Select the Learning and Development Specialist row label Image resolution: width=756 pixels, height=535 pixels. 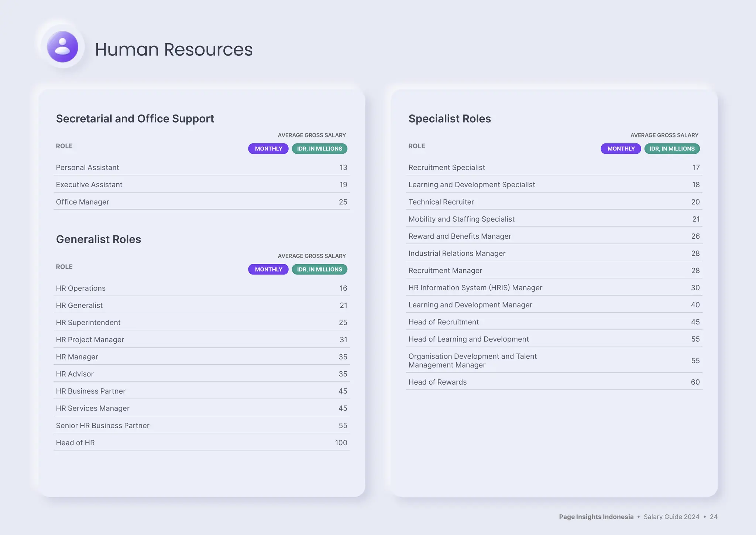(472, 185)
